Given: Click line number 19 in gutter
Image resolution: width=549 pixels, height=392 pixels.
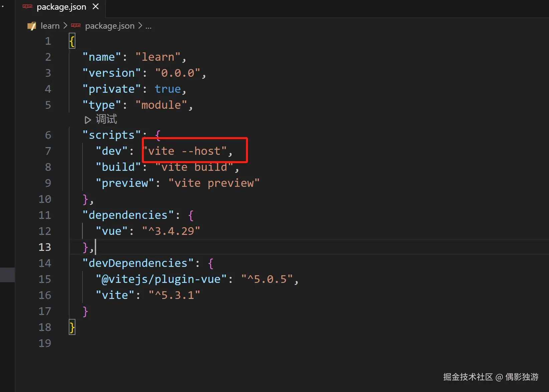Looking at the screenshot, I should (45, 343).
